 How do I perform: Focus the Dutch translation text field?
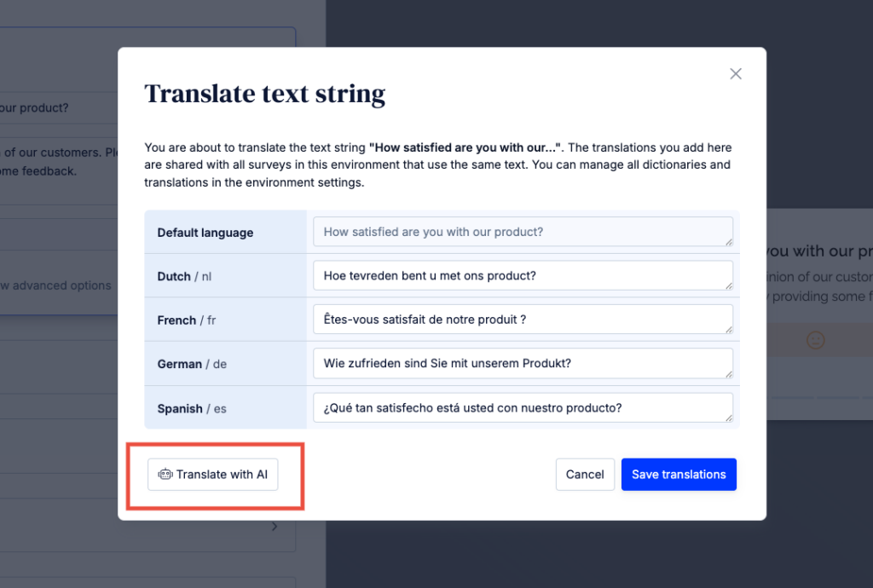[522, 275]
